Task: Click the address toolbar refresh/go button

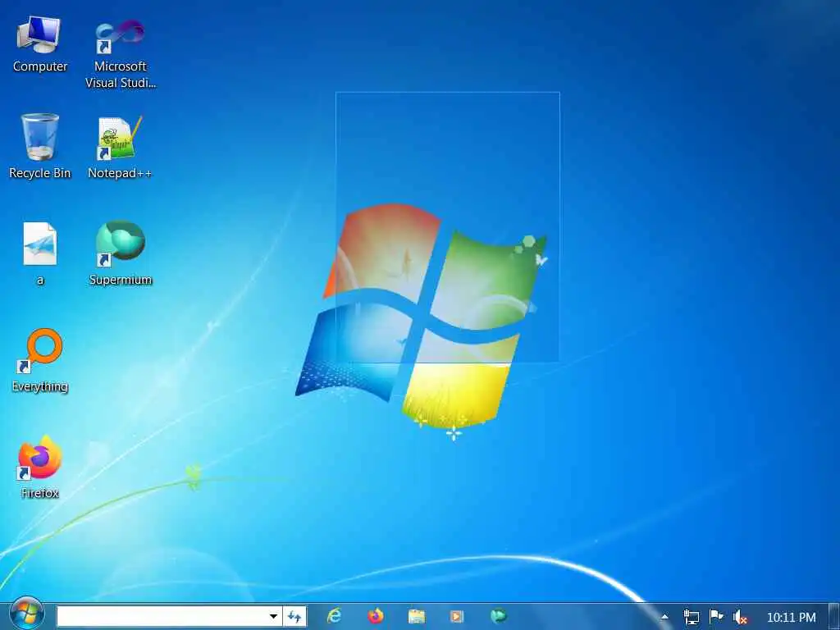Action: [294, 617]
